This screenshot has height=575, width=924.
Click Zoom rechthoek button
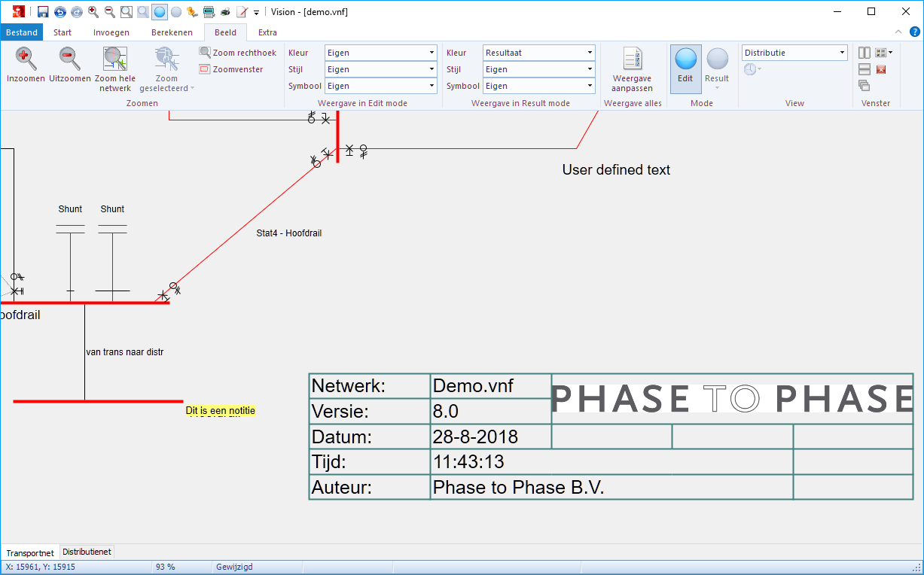tap(238, 53)
